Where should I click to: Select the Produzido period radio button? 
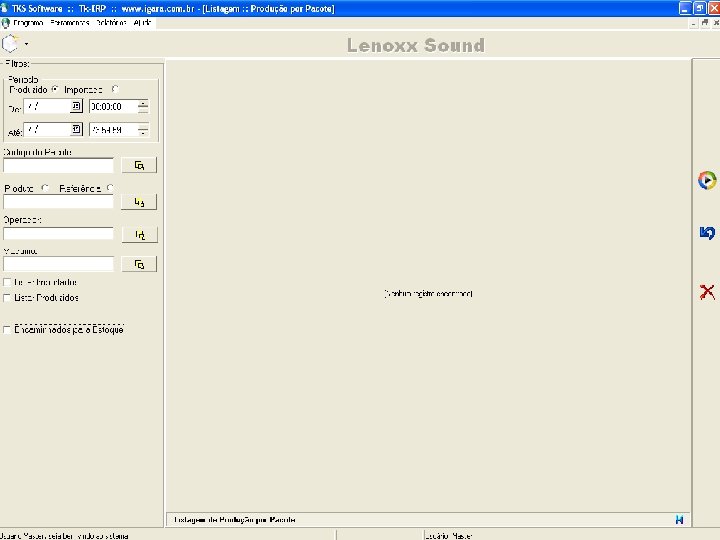tap(55, 89)
